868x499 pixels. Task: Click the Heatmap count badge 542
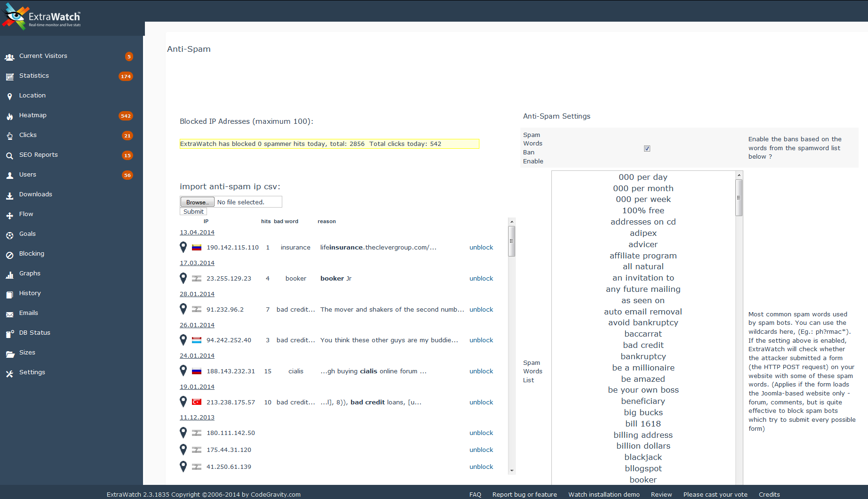(x=126, y=116)
